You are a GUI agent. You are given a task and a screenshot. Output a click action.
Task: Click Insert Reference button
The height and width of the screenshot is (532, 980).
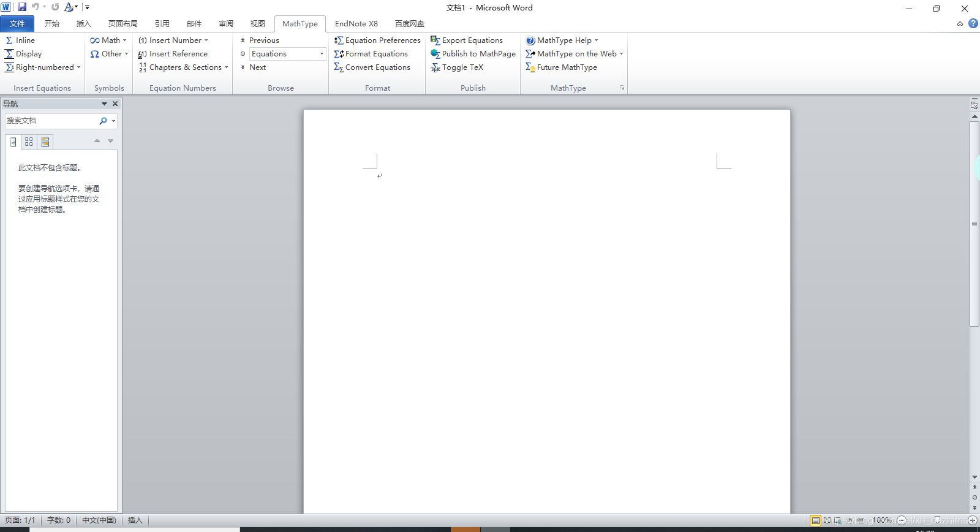[x=173, y=54]
